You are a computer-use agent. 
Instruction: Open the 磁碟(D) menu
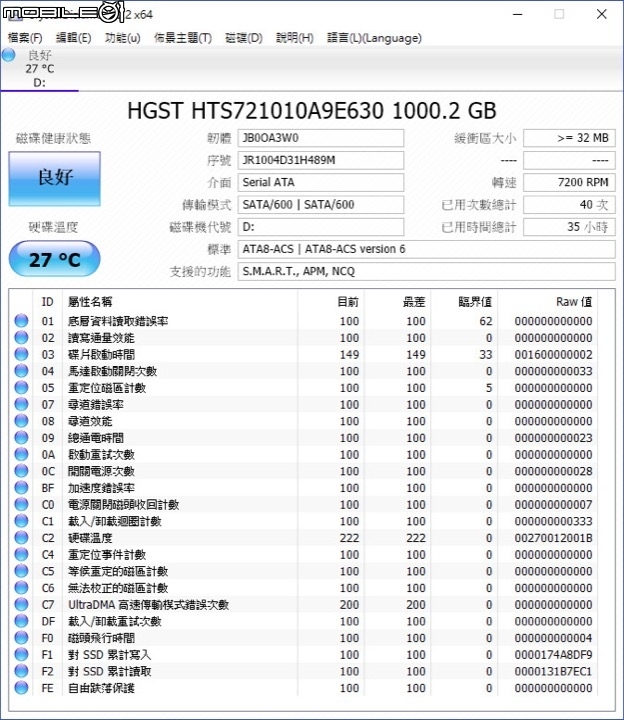click(x=244, y=38)
